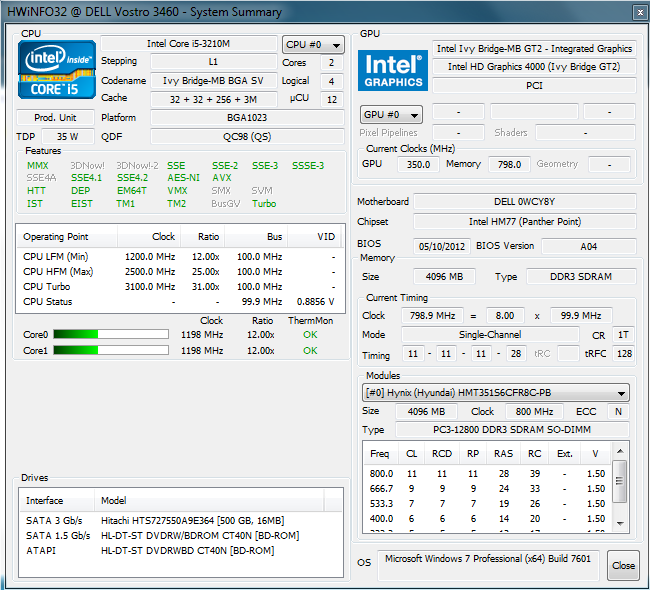The image size is (650, 590).
Task: Select the CPU Status row
Action: click(x=179, y=301)
